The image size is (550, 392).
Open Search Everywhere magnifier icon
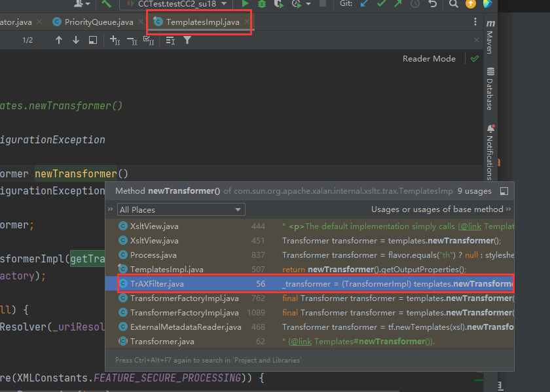pyautogui.click(x=454, y=4)
